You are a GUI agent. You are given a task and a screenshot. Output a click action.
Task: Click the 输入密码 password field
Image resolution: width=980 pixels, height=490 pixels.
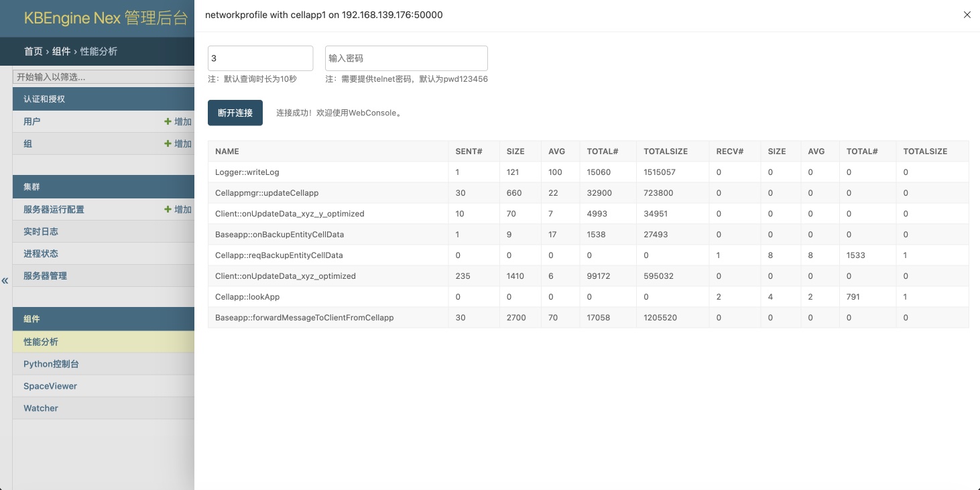406,58
